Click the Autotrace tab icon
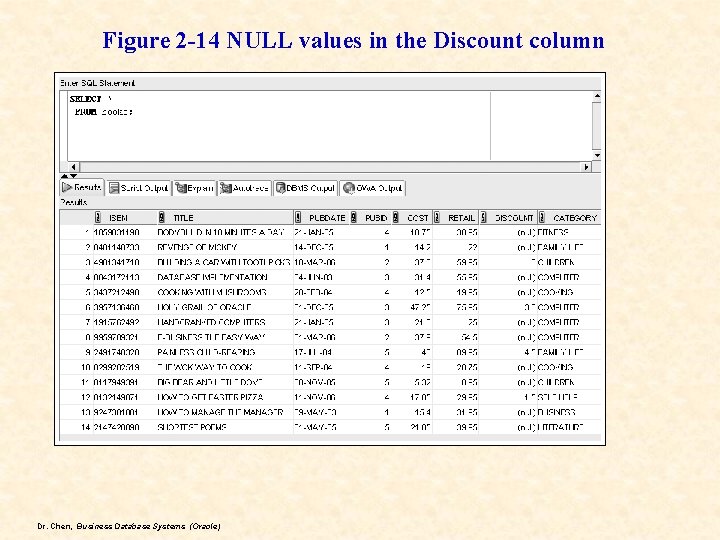720x540 pixels. click(225, 188)
